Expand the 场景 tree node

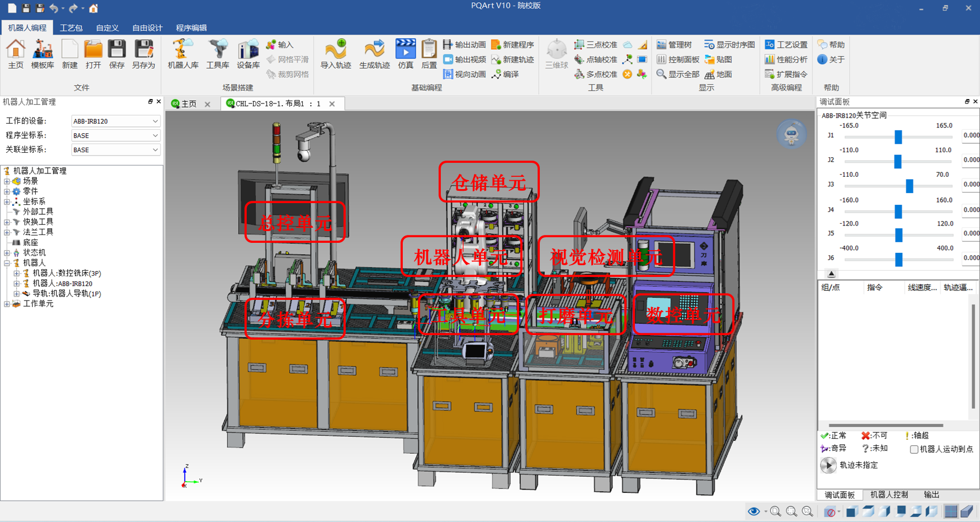[x=7, y=181]
